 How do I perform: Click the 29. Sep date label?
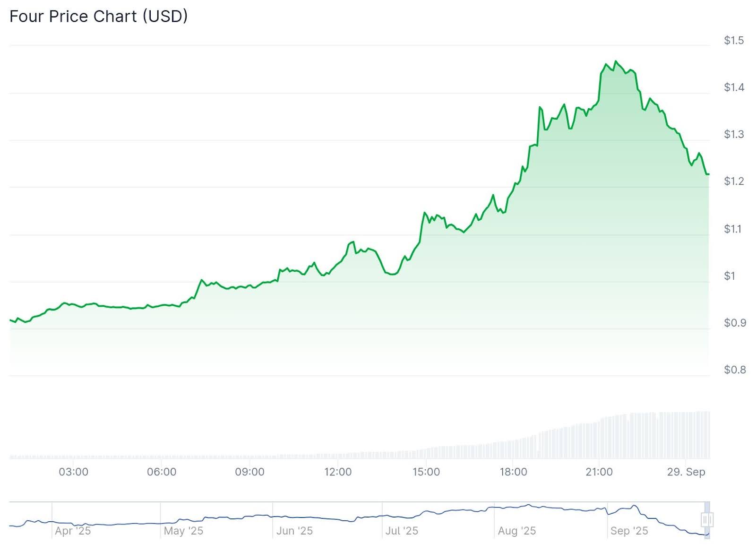point(686,472)
